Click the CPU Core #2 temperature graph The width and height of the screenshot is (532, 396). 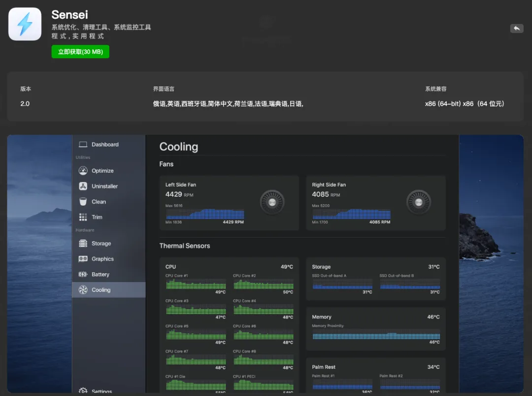pyautogui.click(x=263, y=284)
